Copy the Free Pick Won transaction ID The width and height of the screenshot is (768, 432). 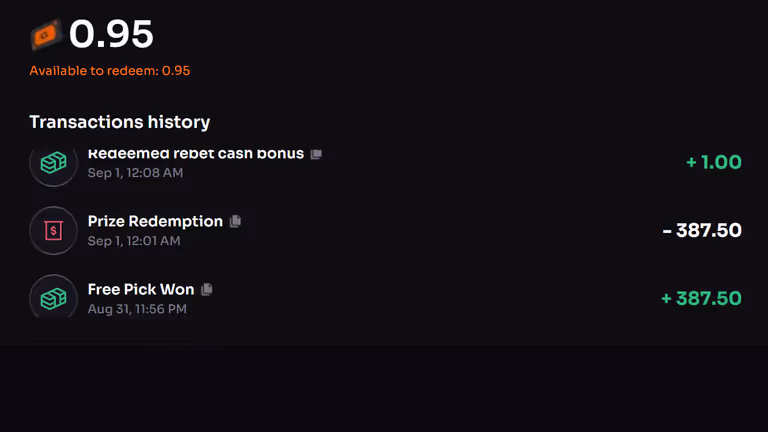coord(207,289)
